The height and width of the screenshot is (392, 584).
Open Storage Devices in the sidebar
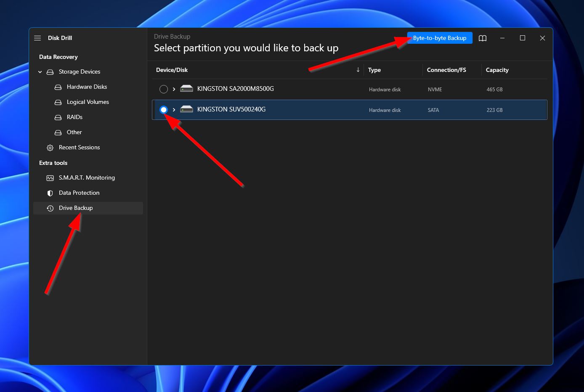pyautogui.click(x=80, y=72)
